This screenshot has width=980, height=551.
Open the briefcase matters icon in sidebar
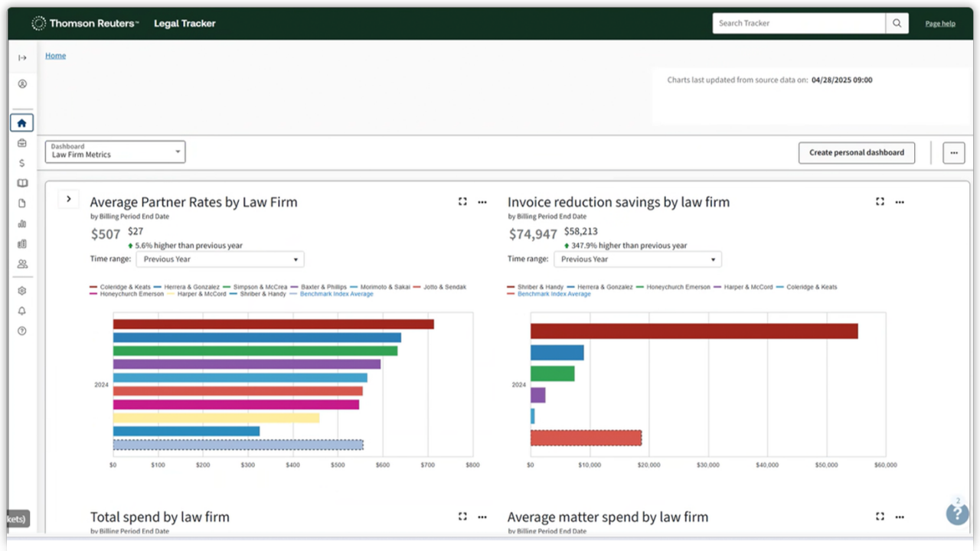click(x=22, y=143)
